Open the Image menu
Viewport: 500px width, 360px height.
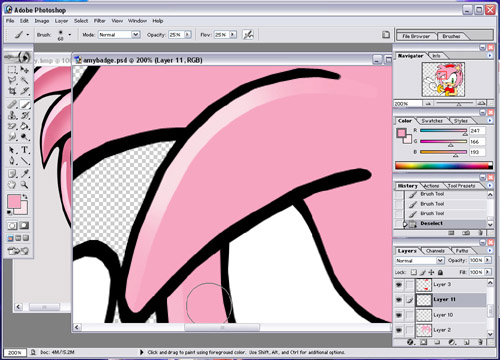point(42,21)
